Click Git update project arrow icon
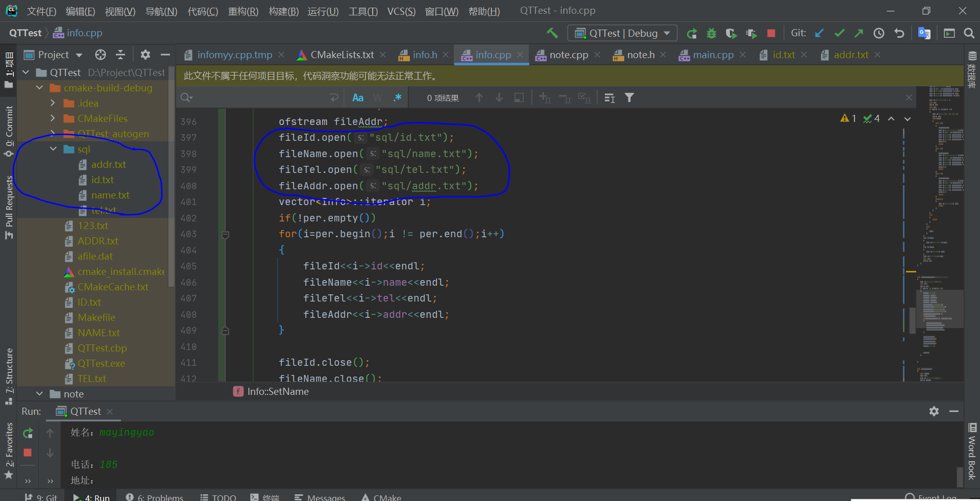Viewport: 980px width, 501px height. coord(819,34)
